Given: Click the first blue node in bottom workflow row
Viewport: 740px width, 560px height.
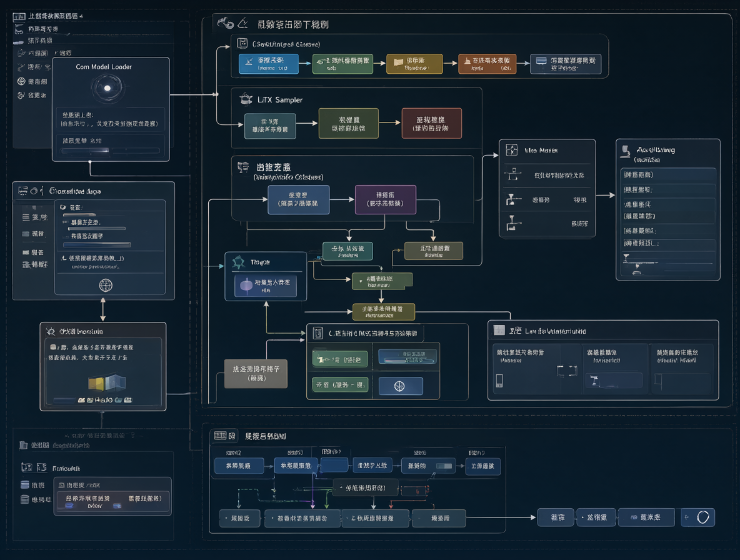Looking at the screenshot, I should (238, 466).
